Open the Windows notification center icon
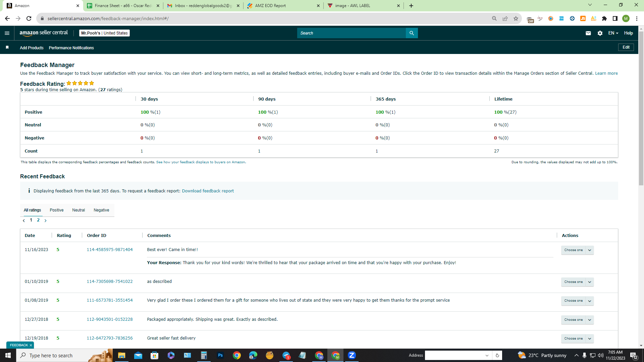The width and height of the screenshot is (644, 362). coord(634,355)
